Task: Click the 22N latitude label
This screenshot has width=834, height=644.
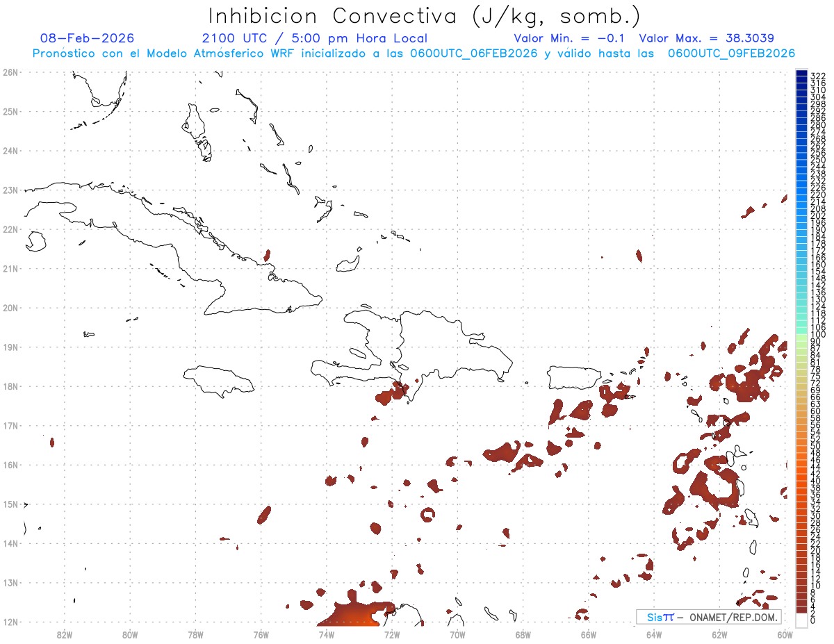Action: [10, 229]
